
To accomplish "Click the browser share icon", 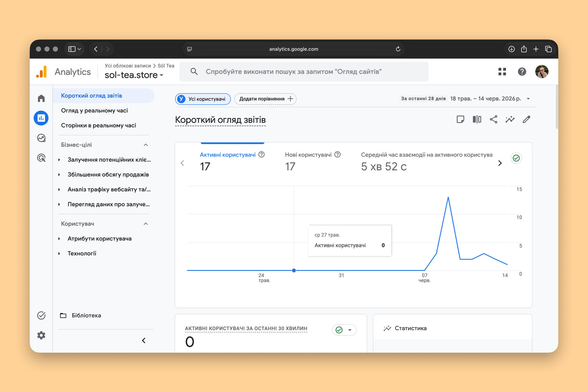I will 524,49.
